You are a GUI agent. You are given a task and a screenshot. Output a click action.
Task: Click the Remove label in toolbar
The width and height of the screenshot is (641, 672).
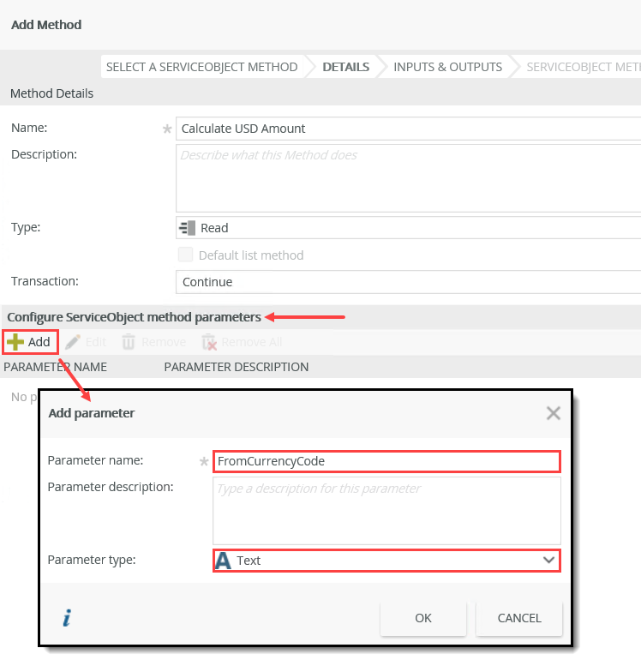point(164,342)
